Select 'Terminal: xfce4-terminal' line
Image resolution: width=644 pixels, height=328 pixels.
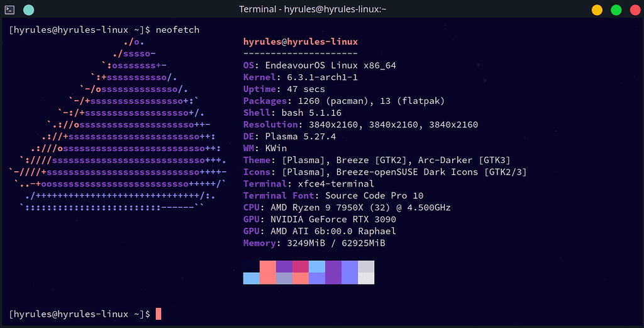click(308, 184)
